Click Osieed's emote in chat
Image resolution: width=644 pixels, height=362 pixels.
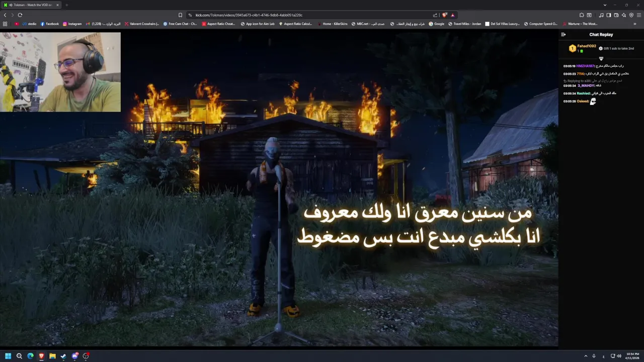tap(593, 102)
